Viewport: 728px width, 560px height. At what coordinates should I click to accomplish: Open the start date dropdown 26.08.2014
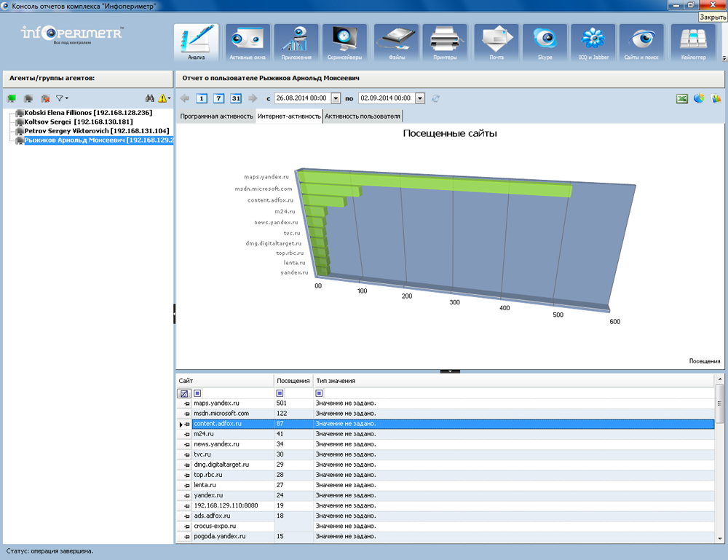(x=336, y=98)
